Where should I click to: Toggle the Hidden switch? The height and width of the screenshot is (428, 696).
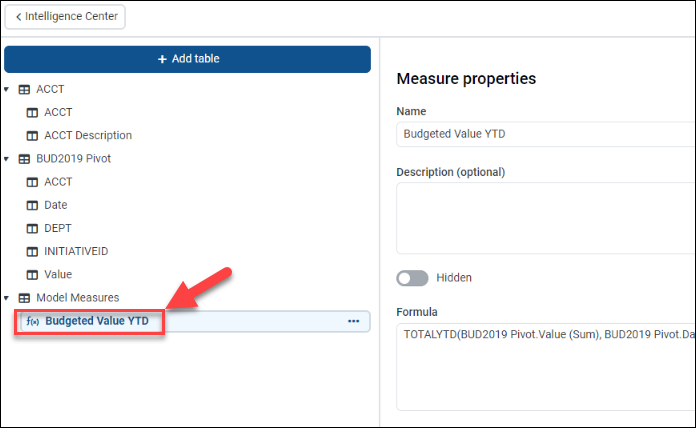413,277
